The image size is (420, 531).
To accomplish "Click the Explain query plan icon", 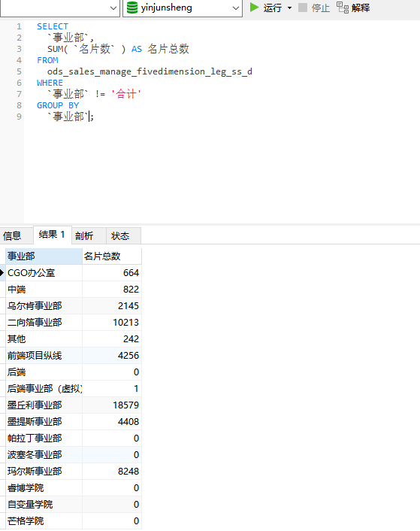I will point(343,8).
